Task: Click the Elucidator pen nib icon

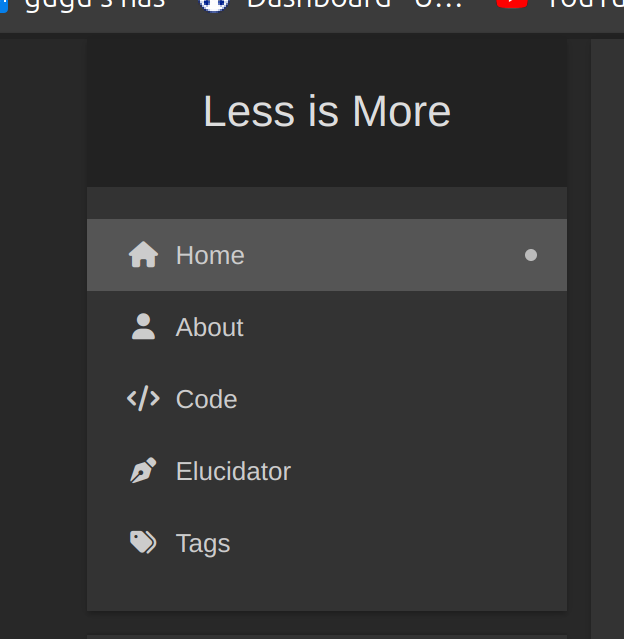Action: 143,471
